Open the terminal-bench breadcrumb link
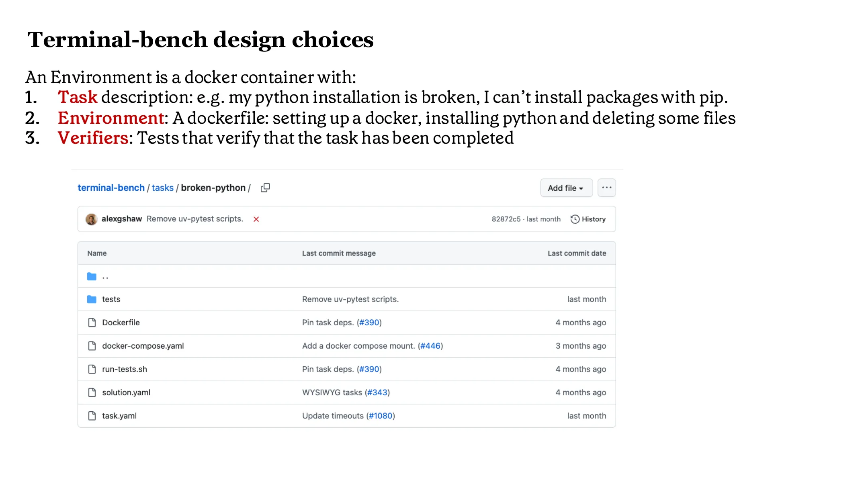Screen dimensions: 868x488 point(111,188)
